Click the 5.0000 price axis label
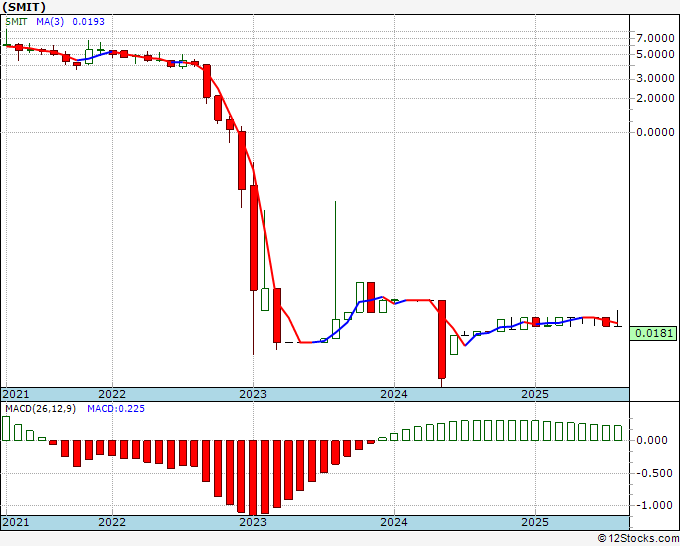680x546 pixels. (x=655, y=55)
